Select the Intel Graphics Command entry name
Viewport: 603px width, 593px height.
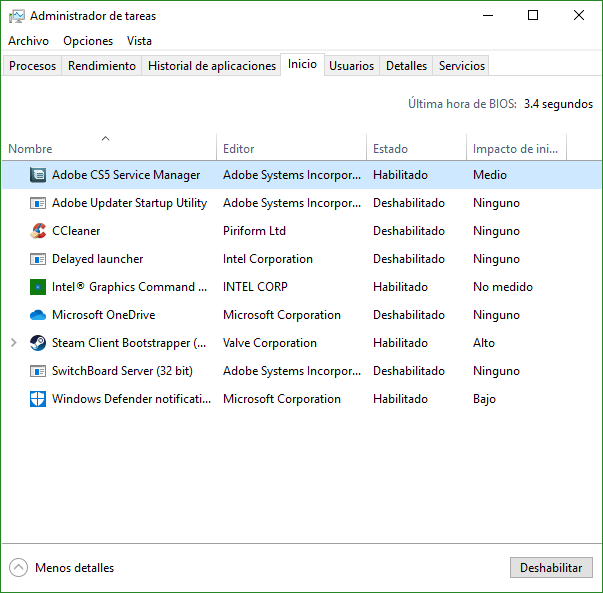130,287
